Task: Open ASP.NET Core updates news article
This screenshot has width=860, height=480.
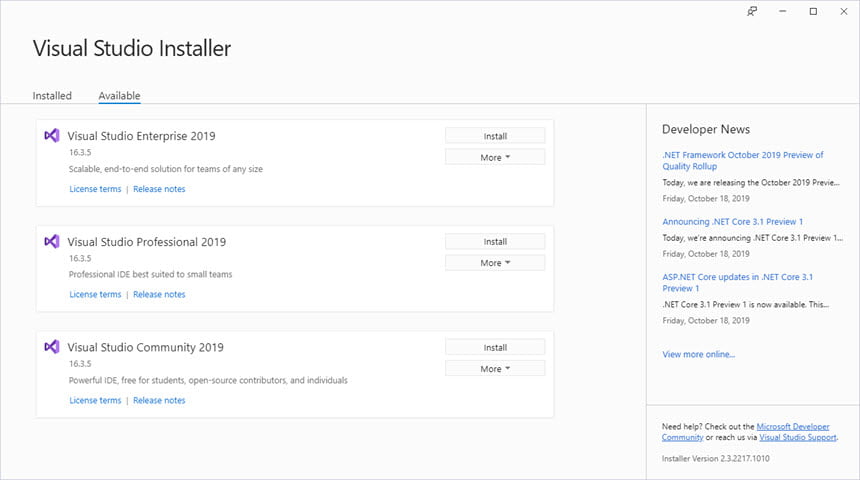Action: [x=737, y=283]
